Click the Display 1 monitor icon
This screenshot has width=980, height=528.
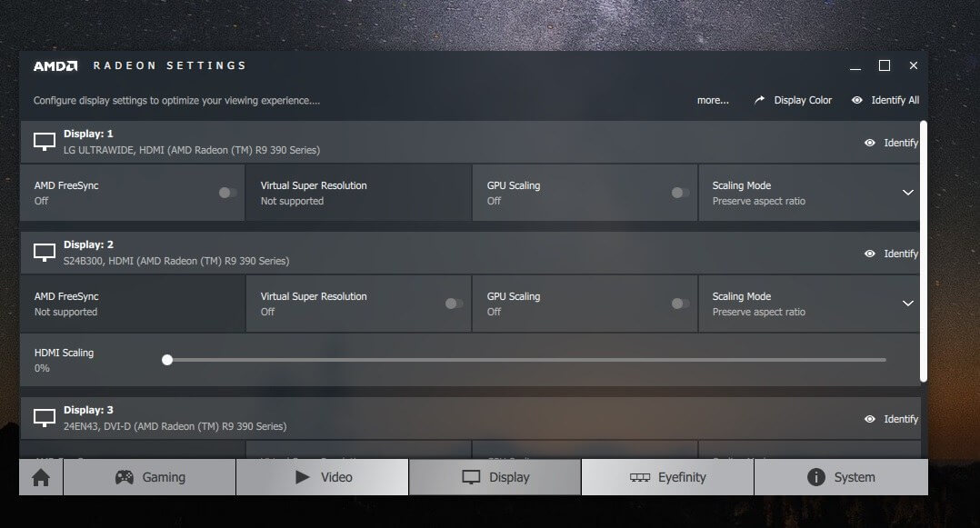(x=45, y=142)
